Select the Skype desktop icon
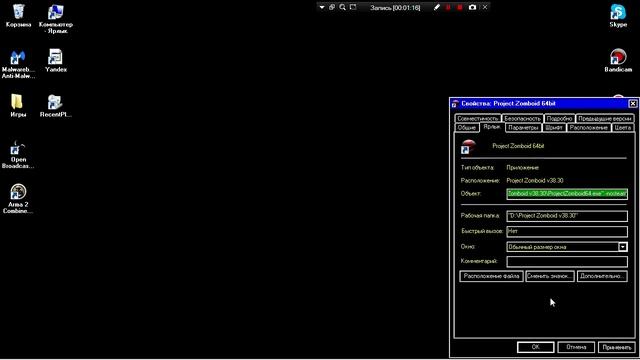640x360 pixels. point(618,16)
